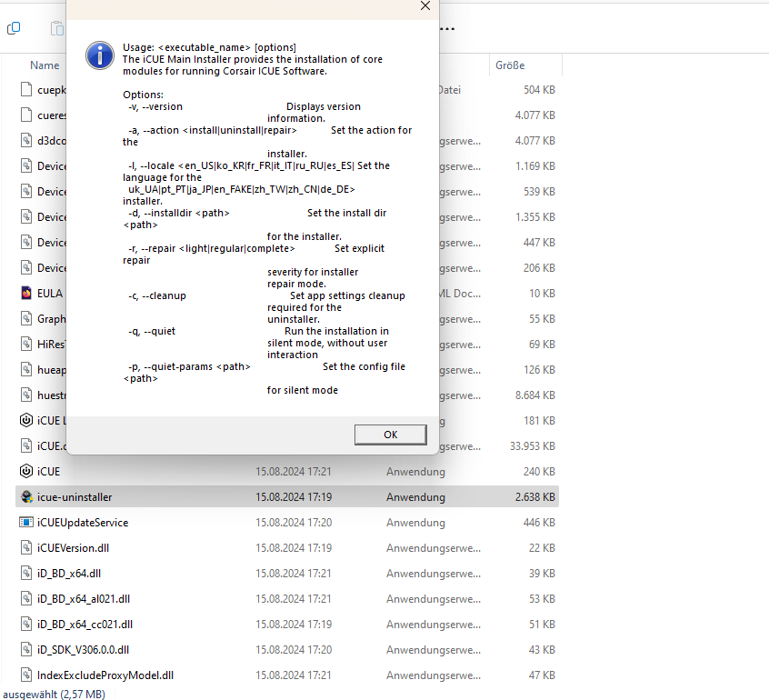Click the hueap file icon
This screenshot has height=700, width=769.
click(x=26, y=370)
